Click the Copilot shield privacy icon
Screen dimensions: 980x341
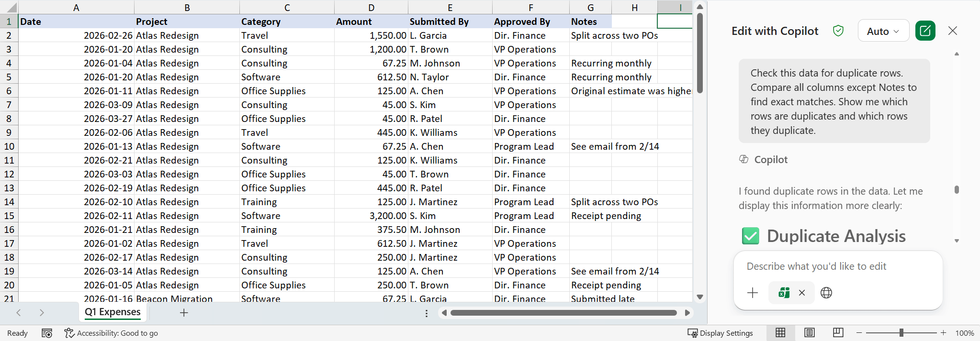[x=838, y=31]
